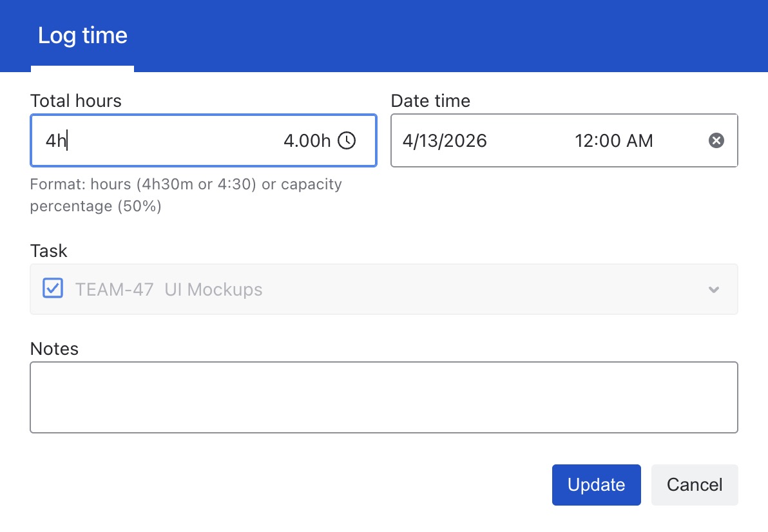Click the 4/13/2026 date value
The image size is (768, 532).
(x=445, y=140)
